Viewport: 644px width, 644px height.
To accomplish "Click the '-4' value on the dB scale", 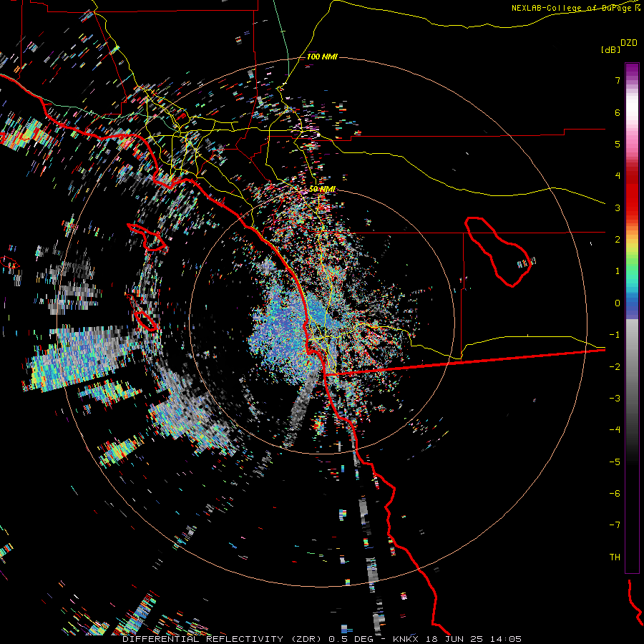I will pyautogui.click(x=615, y=430).
